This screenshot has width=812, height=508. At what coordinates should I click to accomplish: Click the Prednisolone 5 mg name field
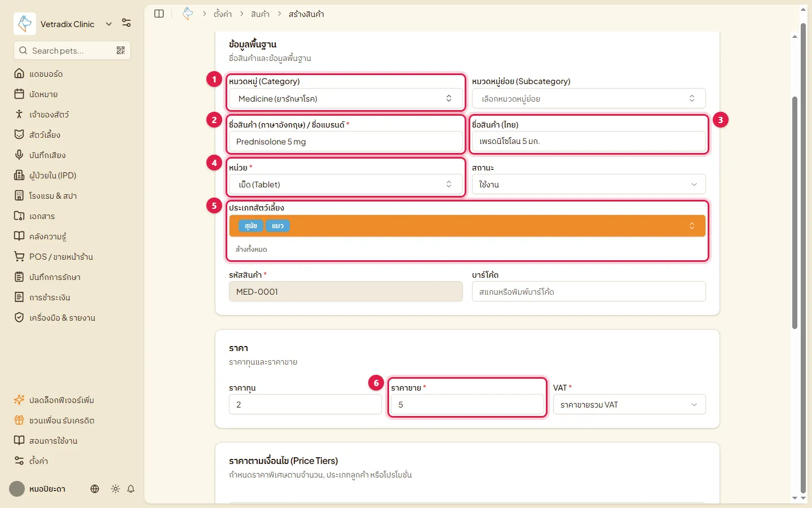346,141
